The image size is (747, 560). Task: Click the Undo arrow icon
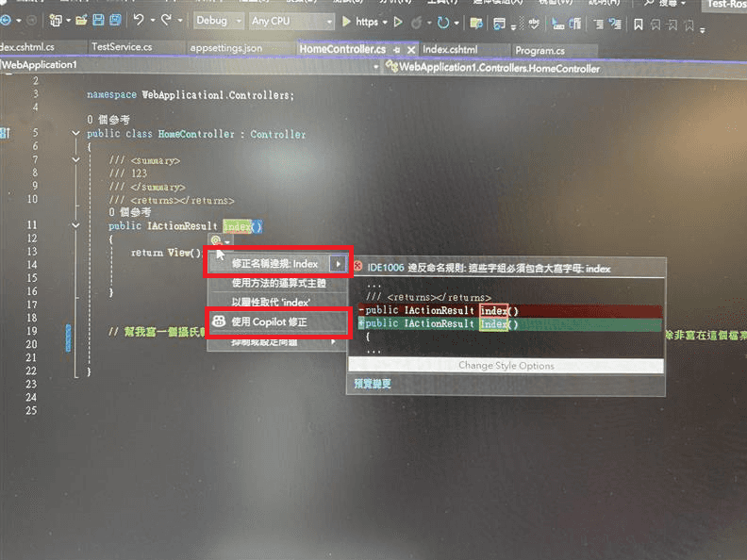[x=139, y=20]
